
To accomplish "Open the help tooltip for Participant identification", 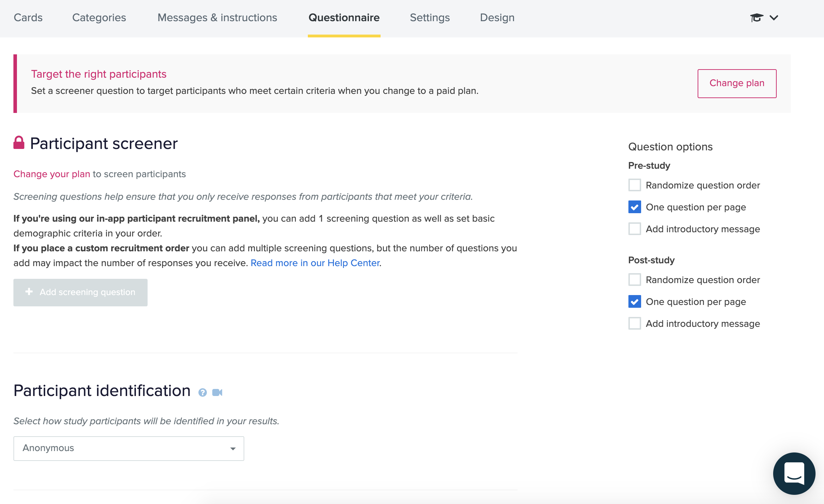I will [x=202, y=392].
